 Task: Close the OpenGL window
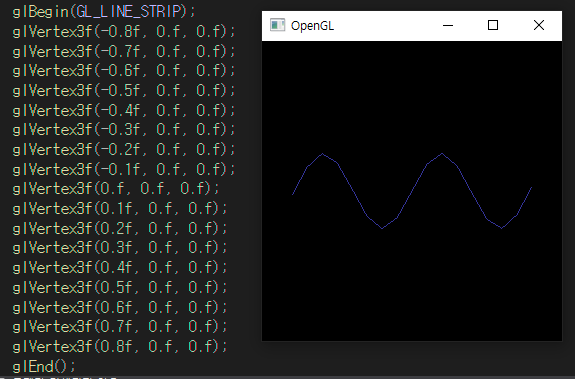pos(539,25)
